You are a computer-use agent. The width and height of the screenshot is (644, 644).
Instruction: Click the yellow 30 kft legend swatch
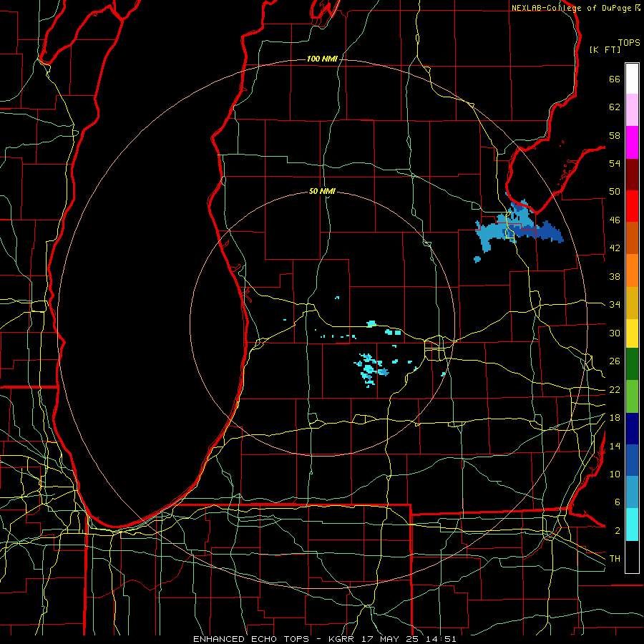pyautogui.click(x=632, y=333)
